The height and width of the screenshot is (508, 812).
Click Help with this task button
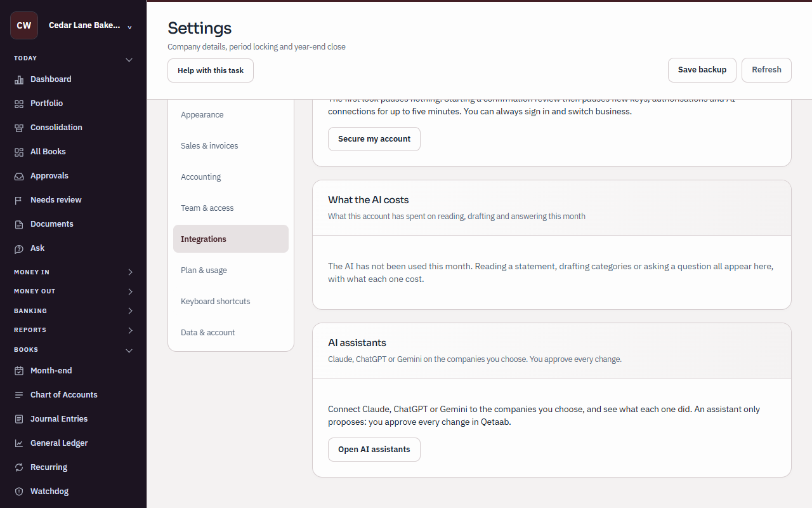point(211,70)
